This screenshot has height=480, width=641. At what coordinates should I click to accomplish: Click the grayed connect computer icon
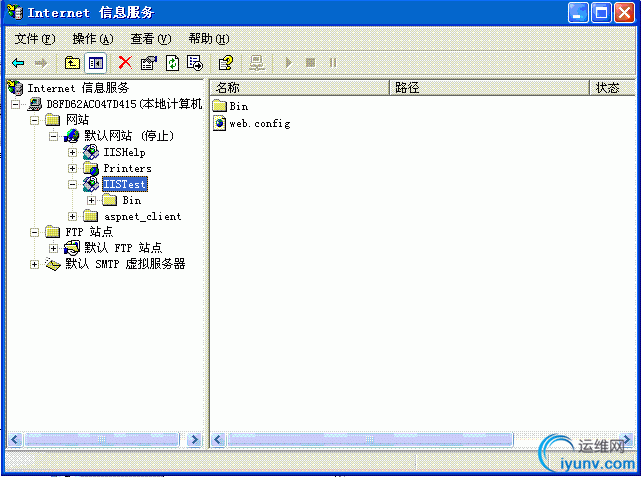point(257,63)
